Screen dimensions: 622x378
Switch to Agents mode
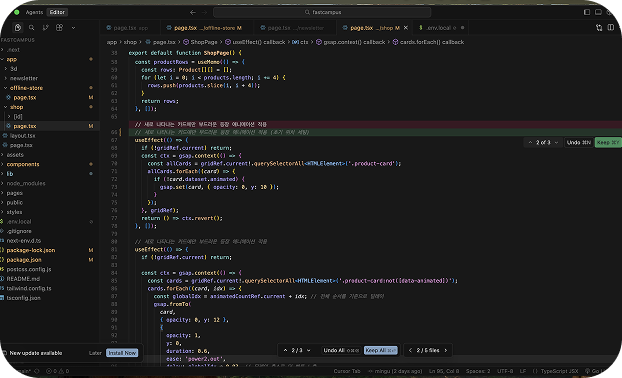point(34,12)
